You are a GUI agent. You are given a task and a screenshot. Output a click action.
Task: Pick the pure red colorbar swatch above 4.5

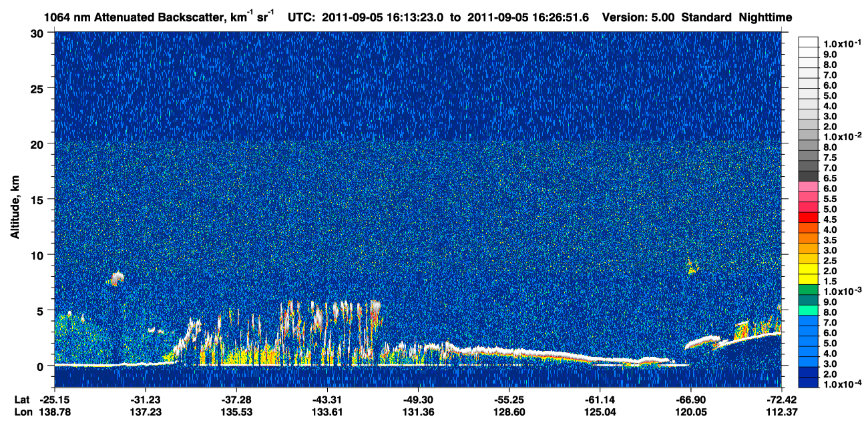[x=809, y=217]
